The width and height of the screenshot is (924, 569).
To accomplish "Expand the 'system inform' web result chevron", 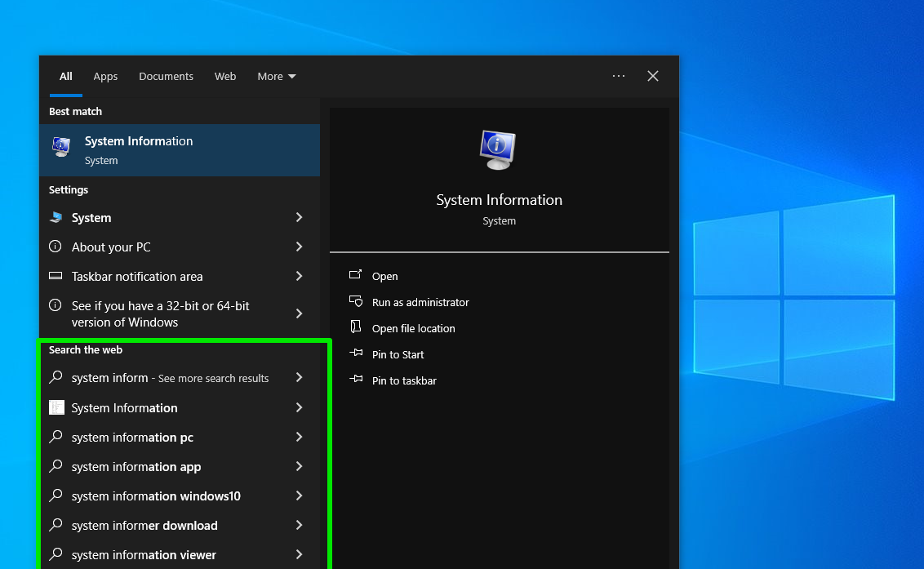I will click(299, 377).
